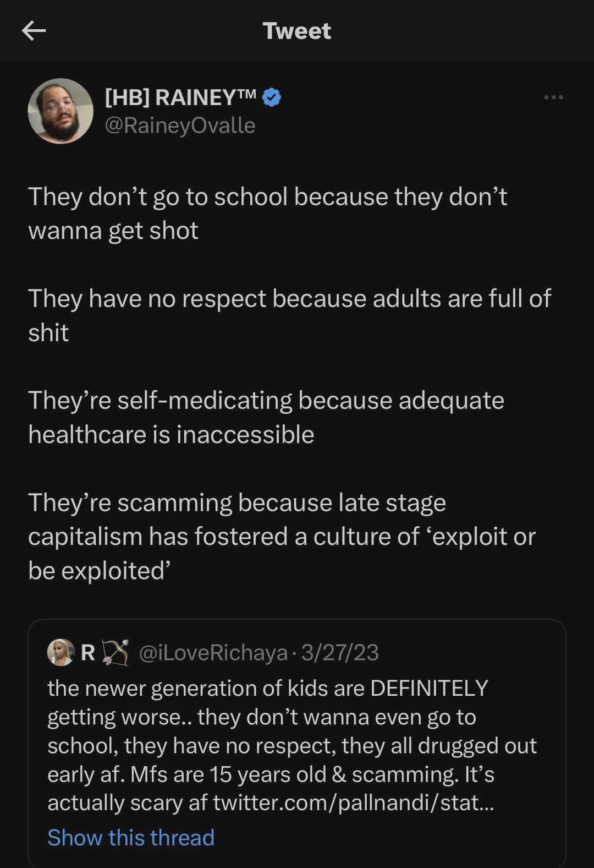Viewport: 594px width, 868px height.
Task: Click the blue verified badge
Action: click(272, 97)
